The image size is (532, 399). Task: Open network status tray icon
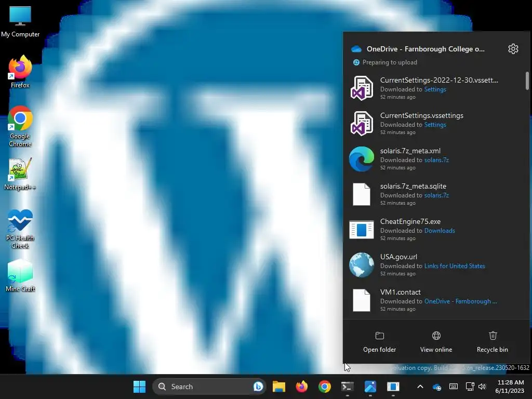pyautogui.click(x=470, y=387)
